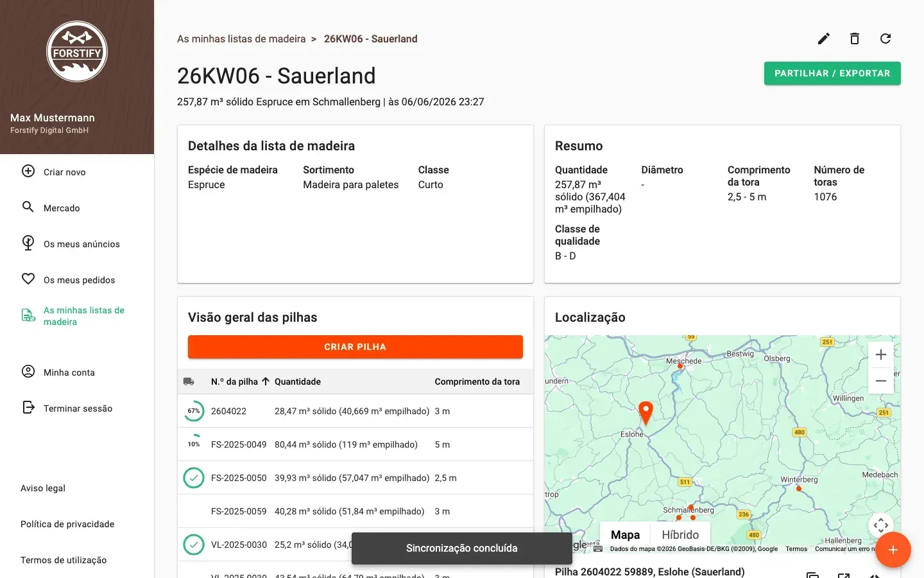
Task: Click the green checkmark of FS-2025-0050
Action: [x=194, y=478]
